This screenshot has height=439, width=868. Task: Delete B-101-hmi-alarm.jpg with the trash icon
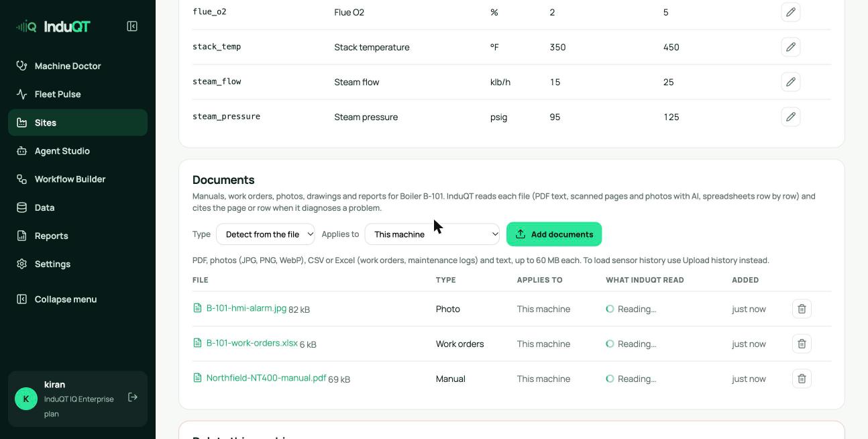802,309
